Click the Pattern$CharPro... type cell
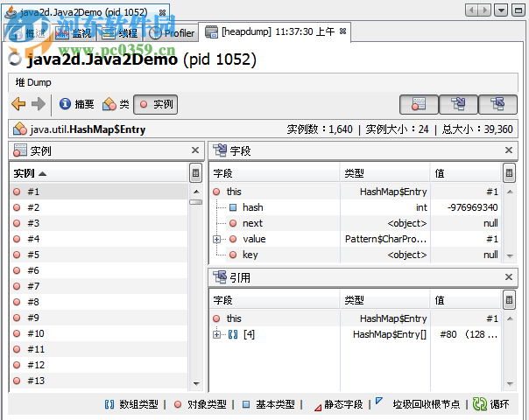Screen dimensions: 529x420 [385, 239]
